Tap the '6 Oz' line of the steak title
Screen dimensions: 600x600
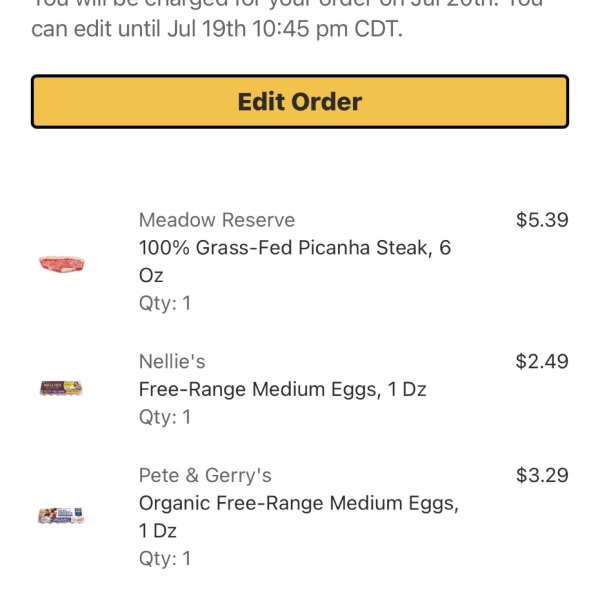tap(151, 276)
